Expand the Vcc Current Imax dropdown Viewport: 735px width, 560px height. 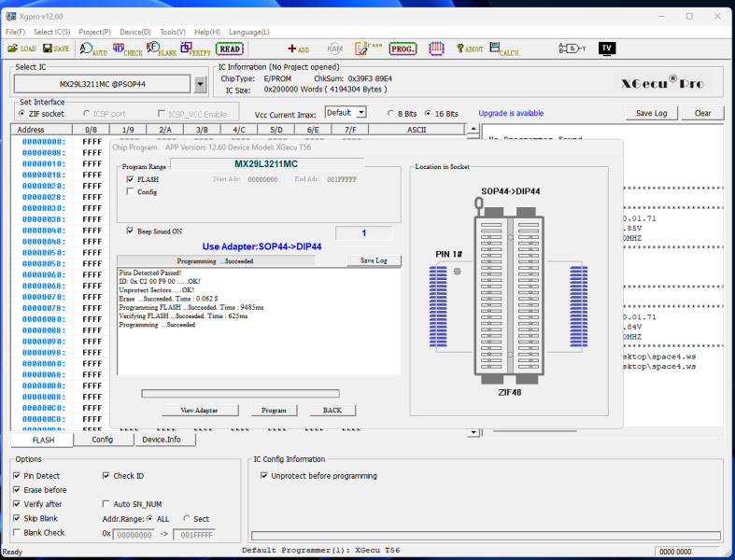(x=360, y=113)
